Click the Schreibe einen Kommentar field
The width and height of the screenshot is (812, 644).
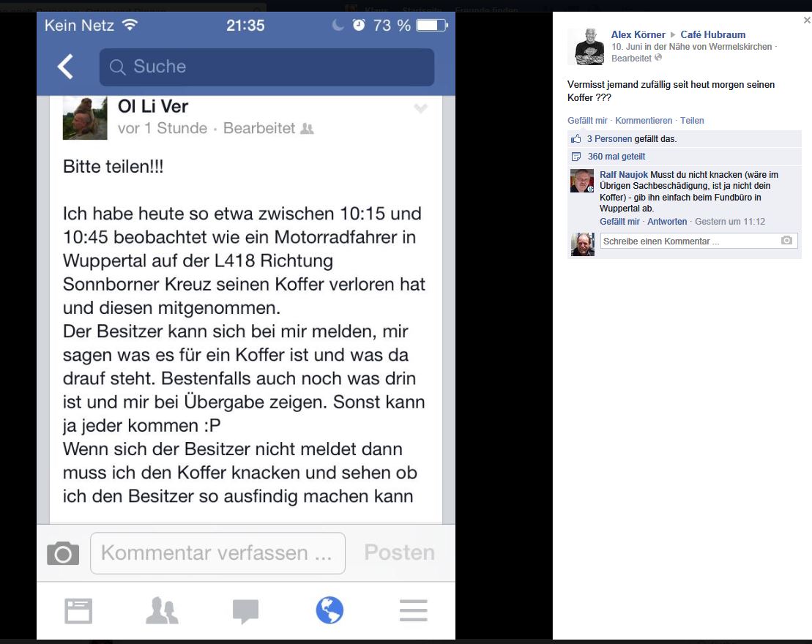pyautogui.click(x=699, y=241)
